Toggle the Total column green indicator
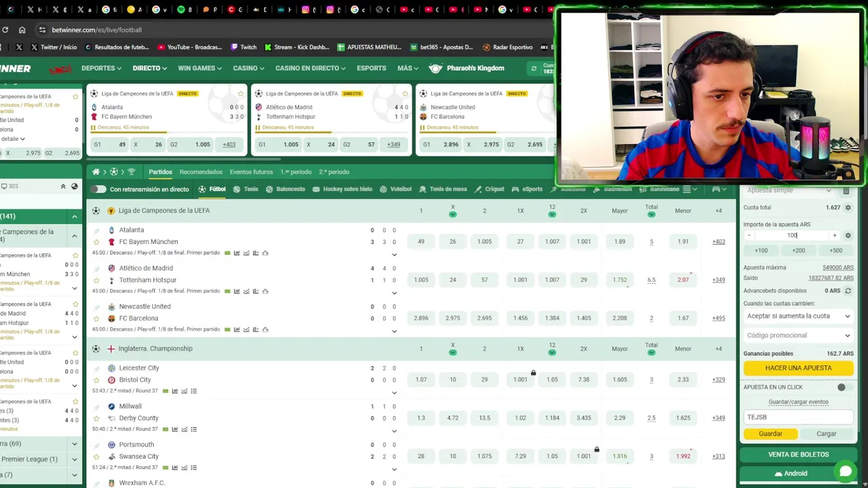The image size is (868, 488). tap(651, 215)
